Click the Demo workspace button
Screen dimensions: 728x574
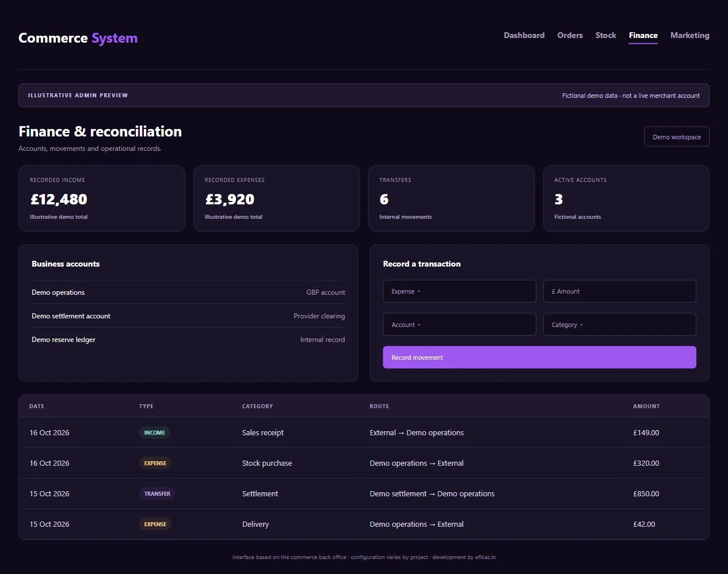[677, 137]
